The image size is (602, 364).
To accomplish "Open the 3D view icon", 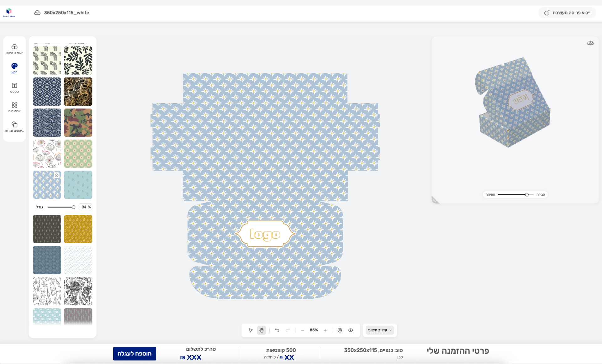I will (x=590, y=43).
